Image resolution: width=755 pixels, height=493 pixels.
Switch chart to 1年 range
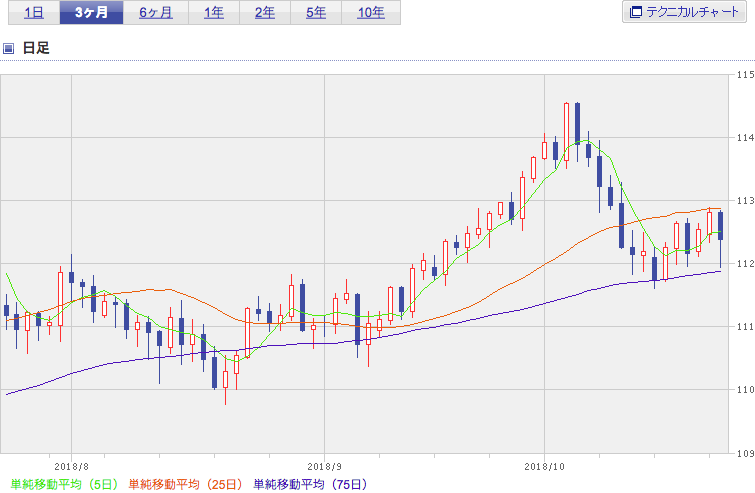(x=214, y=12)
